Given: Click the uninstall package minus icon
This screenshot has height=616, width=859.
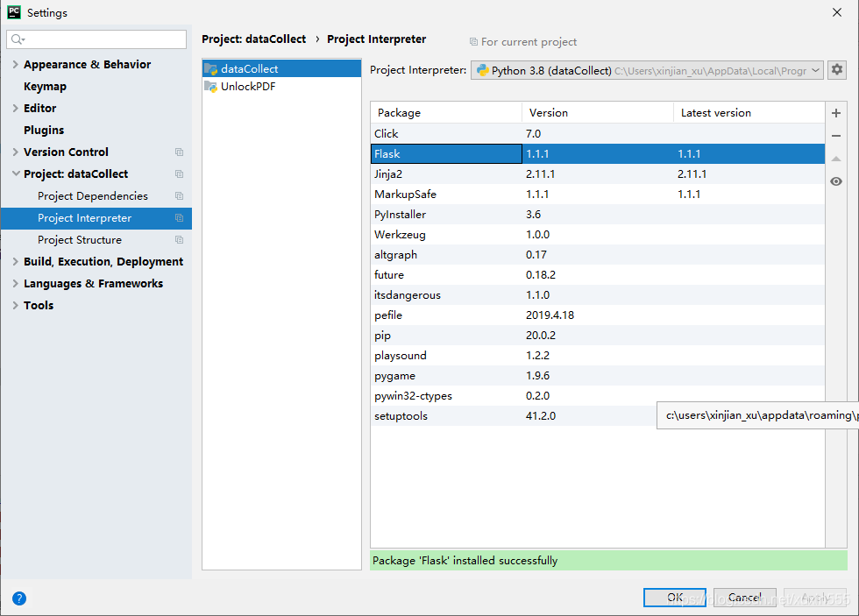Looking at the screenshot, I should click(x=836, y=136).
